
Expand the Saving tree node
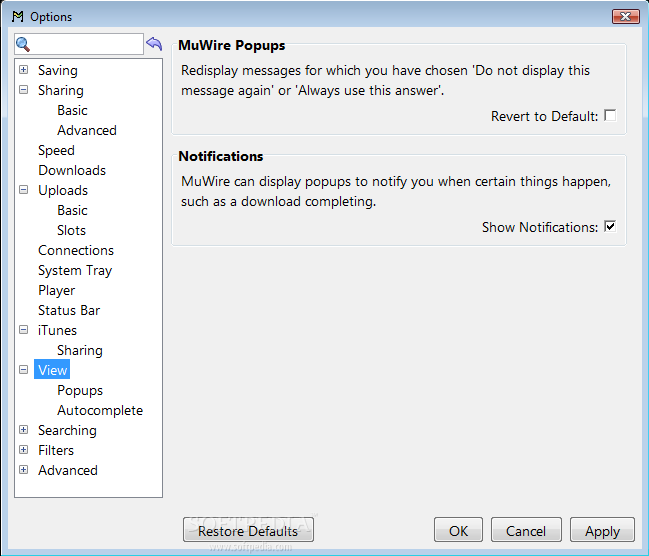pyautogui.click(x=24, y=70)
